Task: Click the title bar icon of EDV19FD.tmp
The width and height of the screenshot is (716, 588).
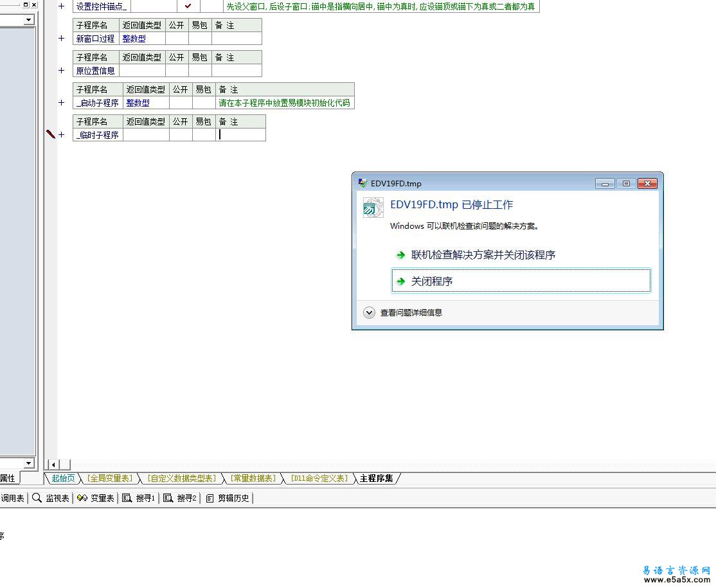Action: click(x=362, y=183)
